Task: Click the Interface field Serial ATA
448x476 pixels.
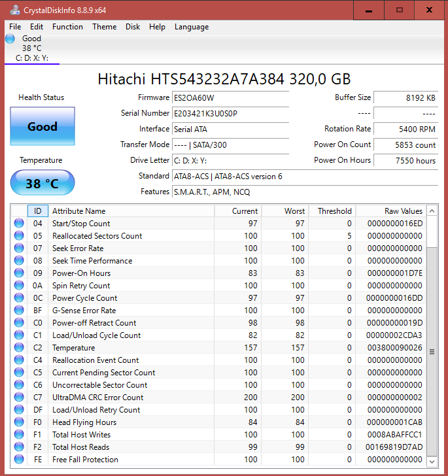Action: point(230,129)
